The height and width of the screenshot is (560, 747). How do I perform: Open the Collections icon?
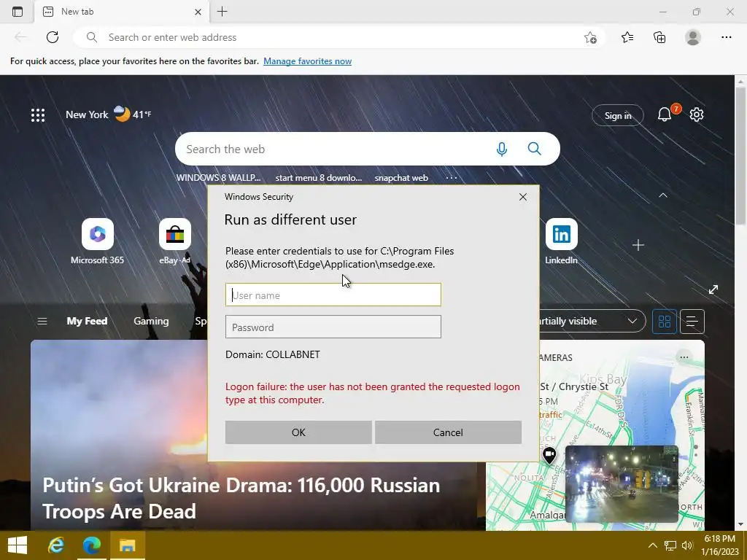tap(659, 37)
